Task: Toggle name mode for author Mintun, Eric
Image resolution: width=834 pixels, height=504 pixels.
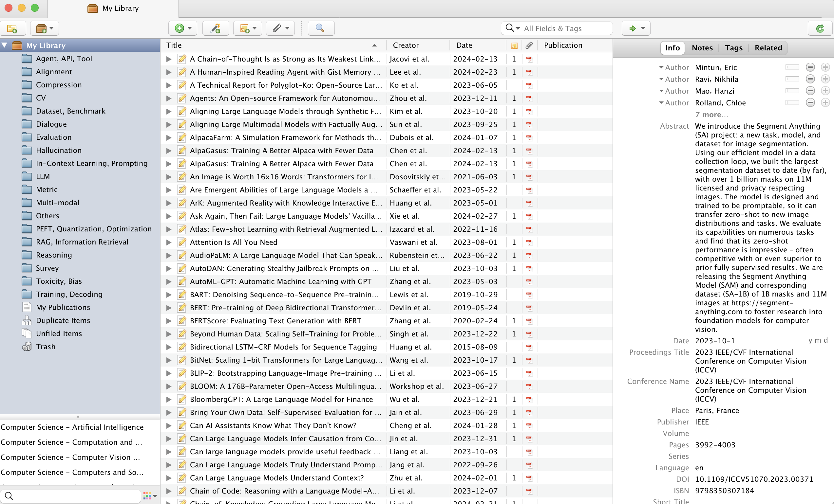Action: (792, 67)
